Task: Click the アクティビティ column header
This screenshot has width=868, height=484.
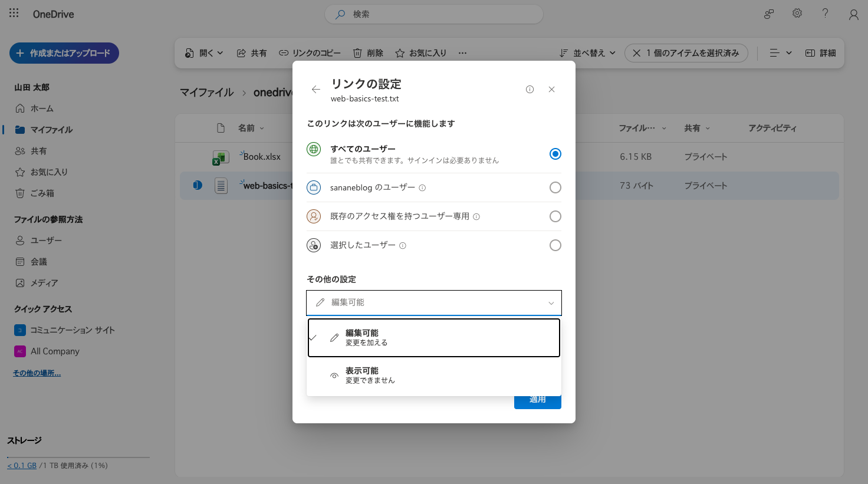Action: pos(772,128)
